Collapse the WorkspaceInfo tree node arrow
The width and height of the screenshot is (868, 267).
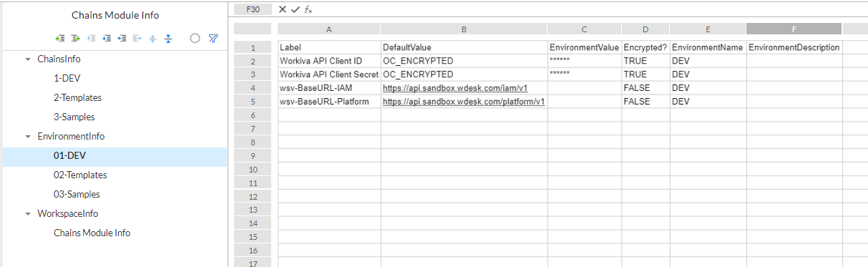[28, 213]
